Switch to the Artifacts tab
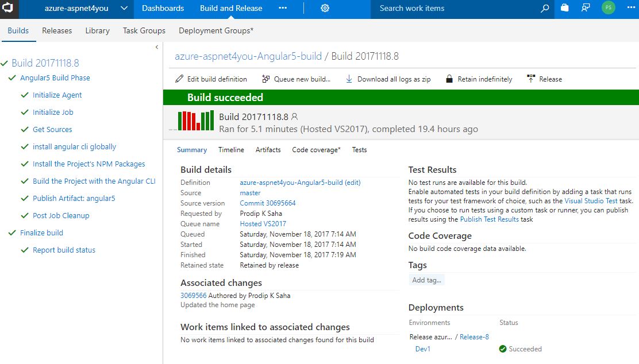Image resolution: width=639 pixels, height=364 pixels. (x=268, y=150)
